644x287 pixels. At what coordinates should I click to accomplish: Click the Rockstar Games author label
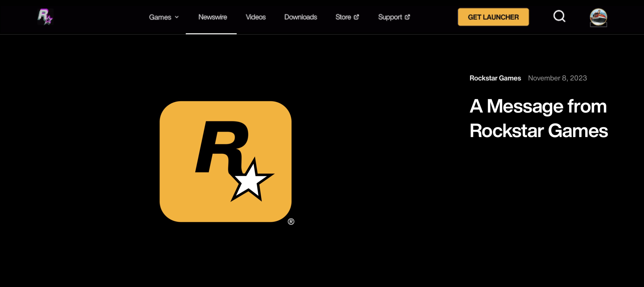(x=495, y=78)
